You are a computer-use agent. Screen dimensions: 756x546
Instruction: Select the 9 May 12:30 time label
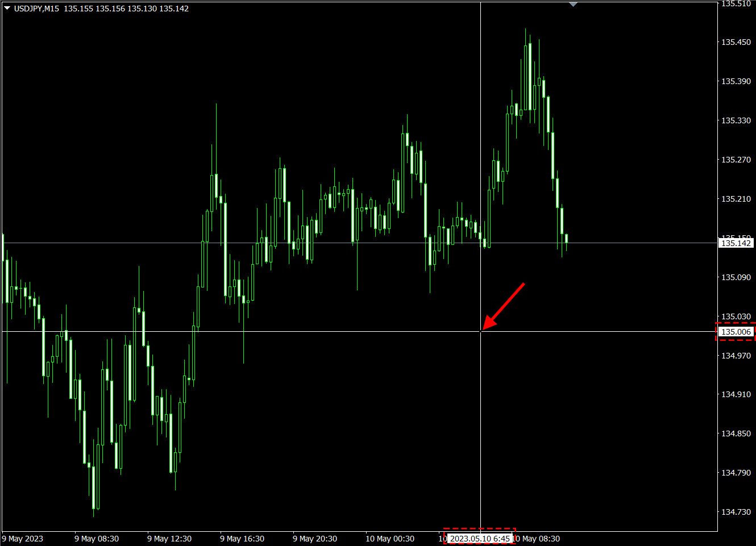[x=168, y=538]
